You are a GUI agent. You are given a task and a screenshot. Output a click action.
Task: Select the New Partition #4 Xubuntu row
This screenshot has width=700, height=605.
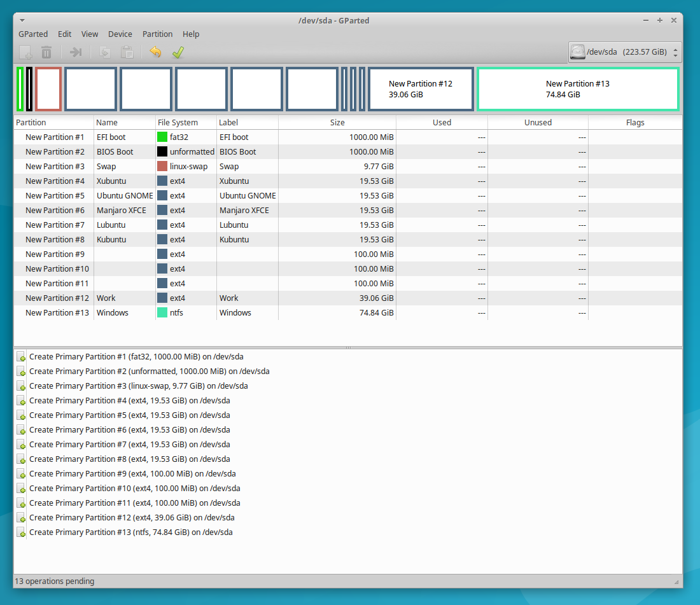click(347, 181)
